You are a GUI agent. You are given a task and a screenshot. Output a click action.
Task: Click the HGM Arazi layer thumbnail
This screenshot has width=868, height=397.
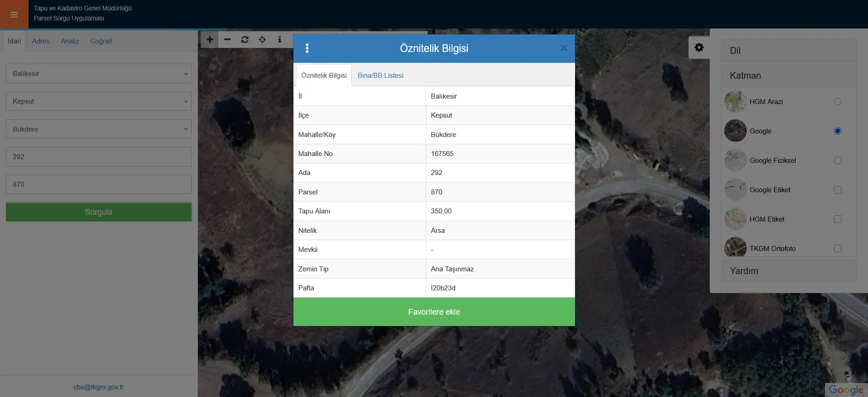click(736, 102)
